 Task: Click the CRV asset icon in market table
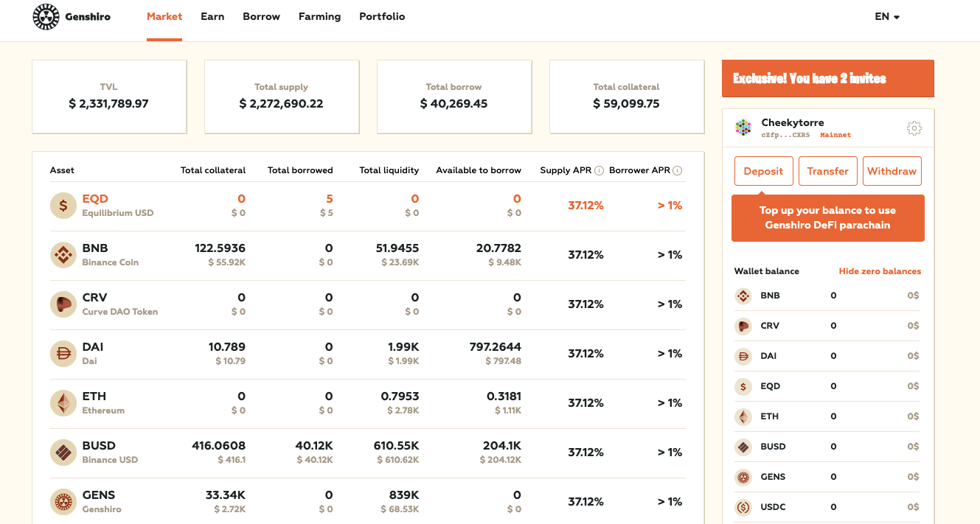tap(63, 304)
